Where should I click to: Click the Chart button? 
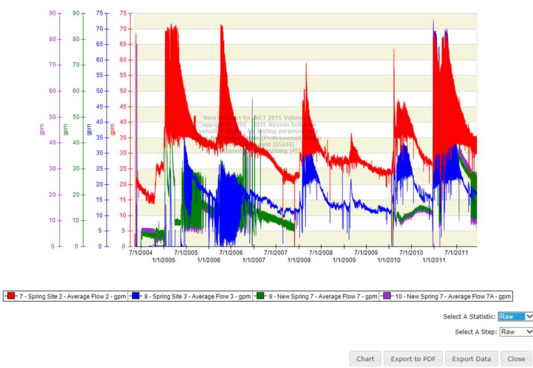point(365,359)
